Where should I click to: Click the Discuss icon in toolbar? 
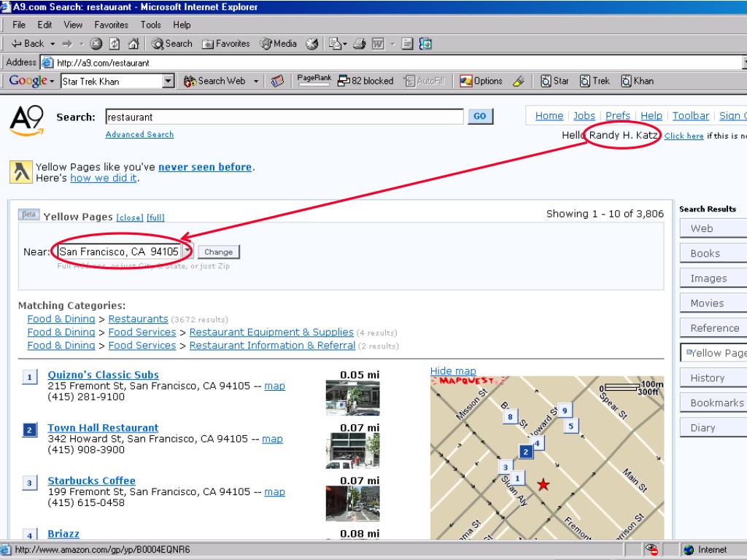(407, 44)
